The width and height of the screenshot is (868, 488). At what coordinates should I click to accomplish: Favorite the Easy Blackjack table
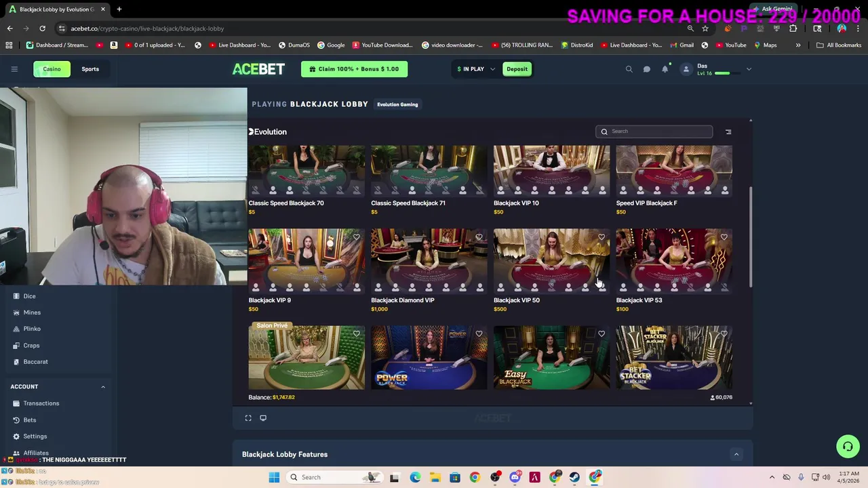(x=601, y=333)
